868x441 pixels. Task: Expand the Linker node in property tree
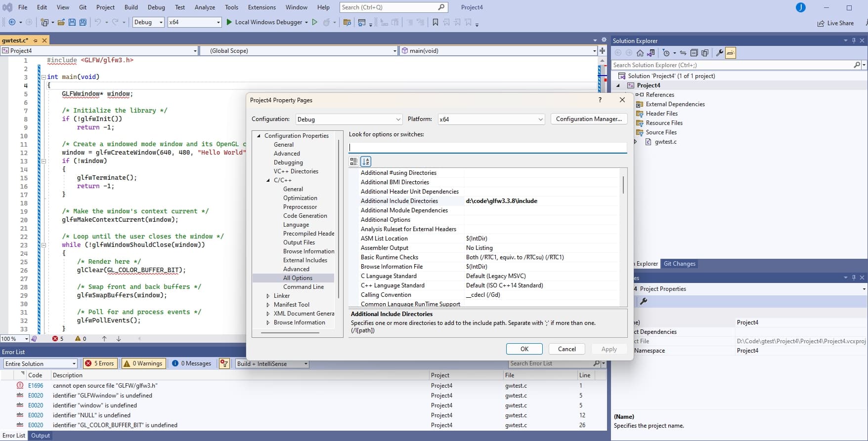268,296
